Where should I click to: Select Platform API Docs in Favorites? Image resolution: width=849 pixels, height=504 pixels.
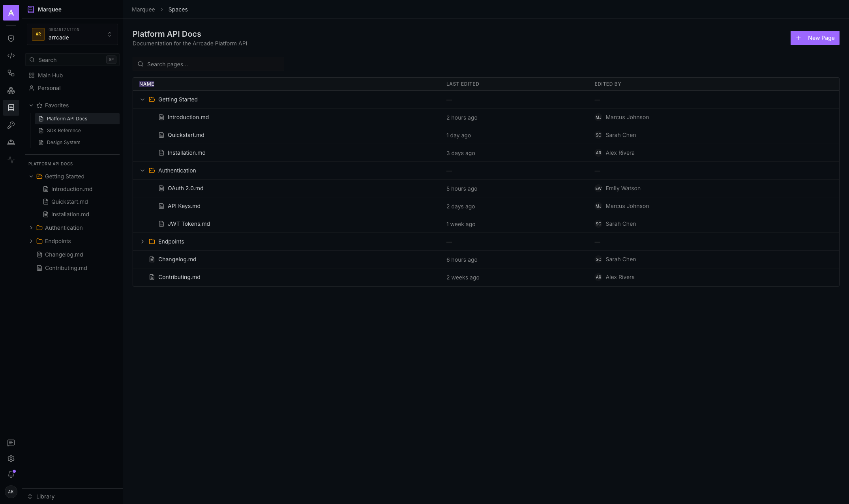click(77, 119)
